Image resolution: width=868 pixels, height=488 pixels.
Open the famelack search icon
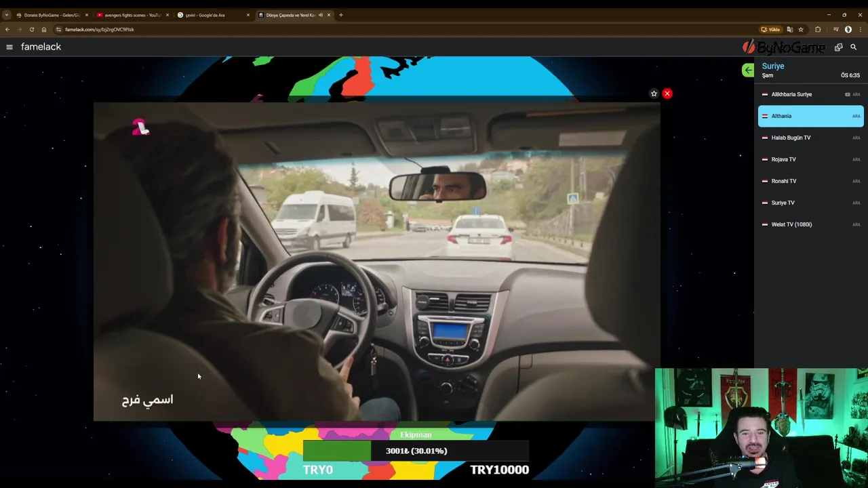pos(854,47)
